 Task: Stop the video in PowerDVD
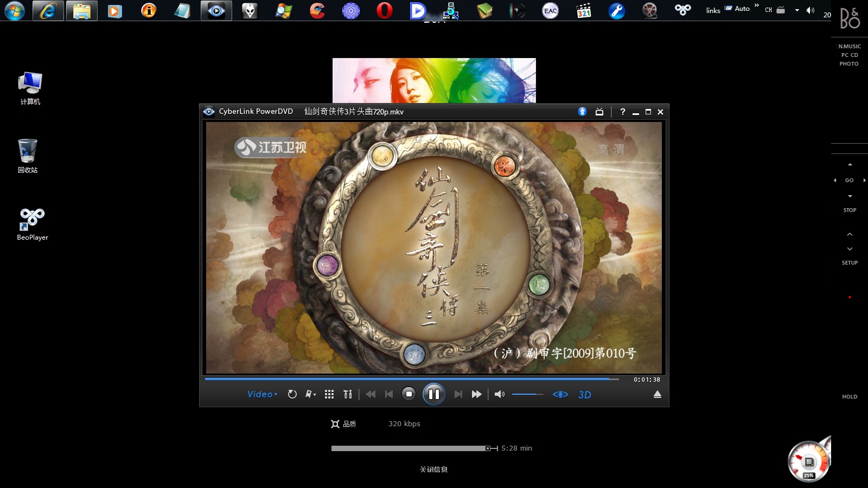tap(409, 394)
